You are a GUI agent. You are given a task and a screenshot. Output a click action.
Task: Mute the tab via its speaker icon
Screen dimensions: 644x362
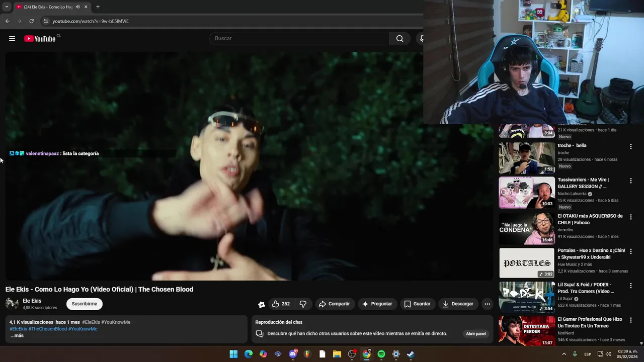click(x=77, y=7)
